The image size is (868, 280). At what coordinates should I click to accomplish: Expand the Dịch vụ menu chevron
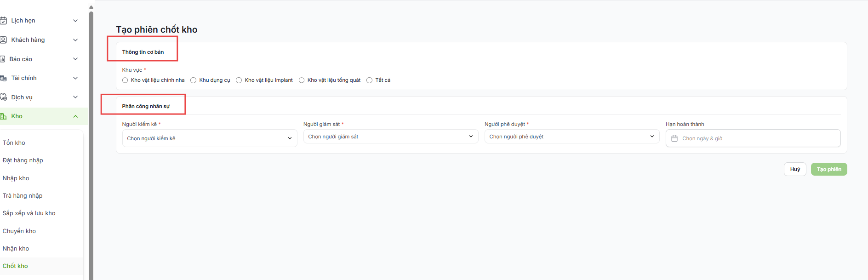pos(75,97)
